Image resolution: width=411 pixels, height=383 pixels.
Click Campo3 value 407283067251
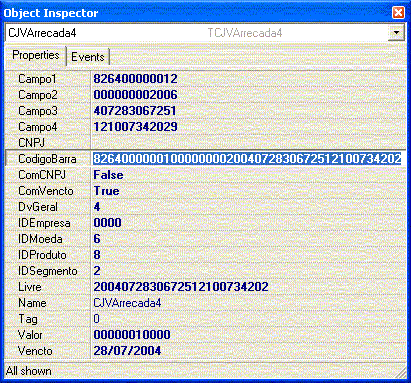(135, 111)
